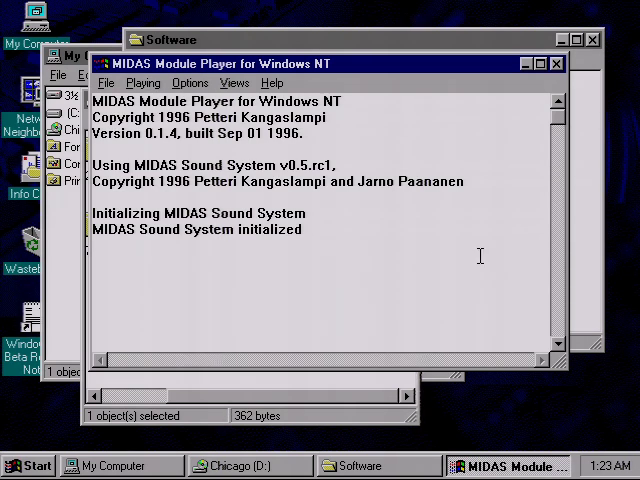Click the Start button

(29, 466)
